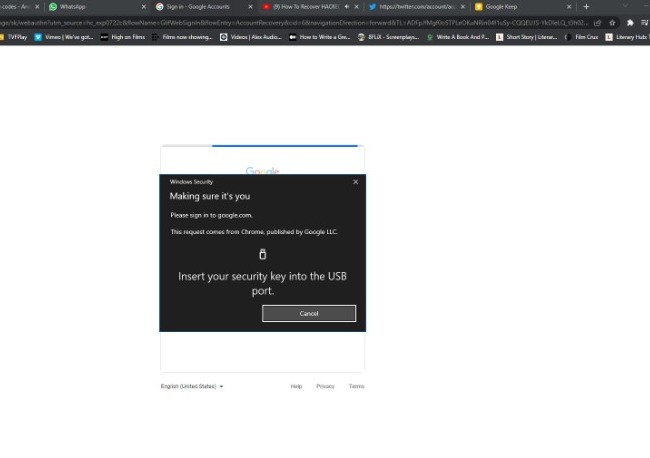Open the Short Story | Literar... bookmark
The width and height of the screenshot is (650, 458).
pos(526,37)
